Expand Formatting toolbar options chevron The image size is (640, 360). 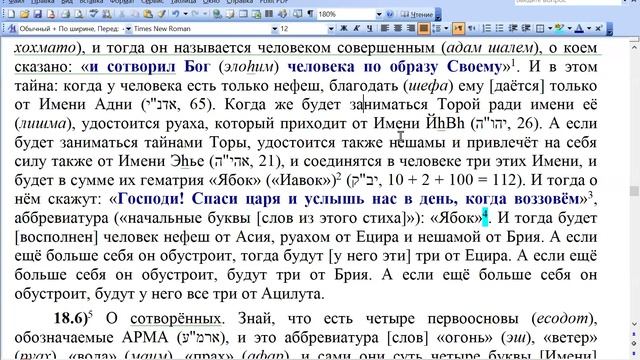tap(610, 29)
